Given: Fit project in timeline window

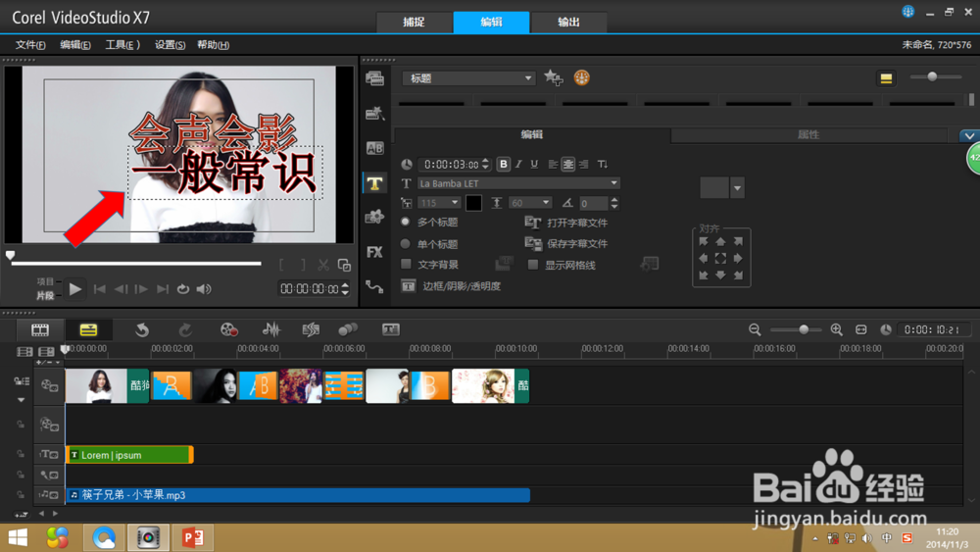Looking at the screenshot, I should [x=861, y=329].
